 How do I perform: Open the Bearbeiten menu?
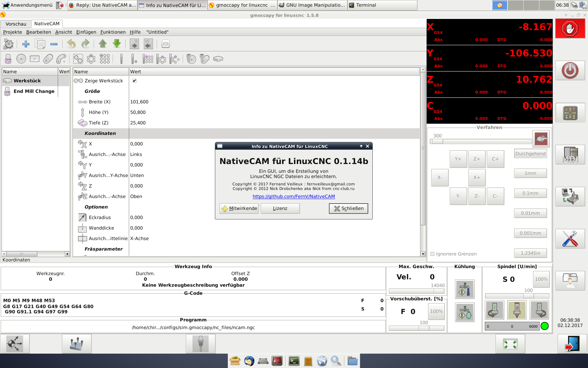(x=38, y=32)
